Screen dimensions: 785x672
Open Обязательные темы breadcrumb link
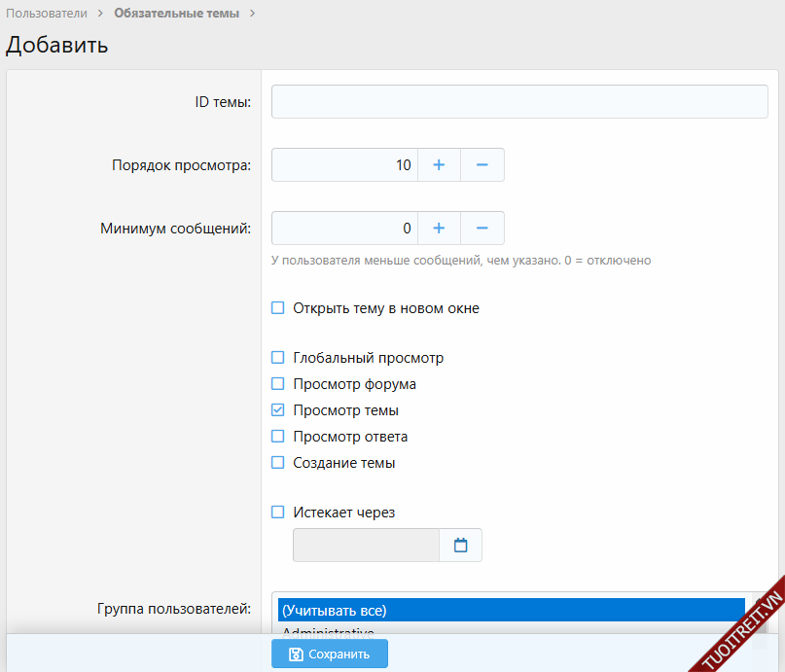coord(176,14)
